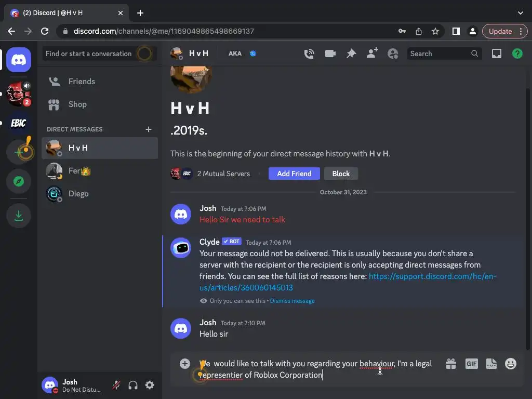Viewport: 532px width, 399px height.
Task: Start a video call icon
Action: (330, 54)
